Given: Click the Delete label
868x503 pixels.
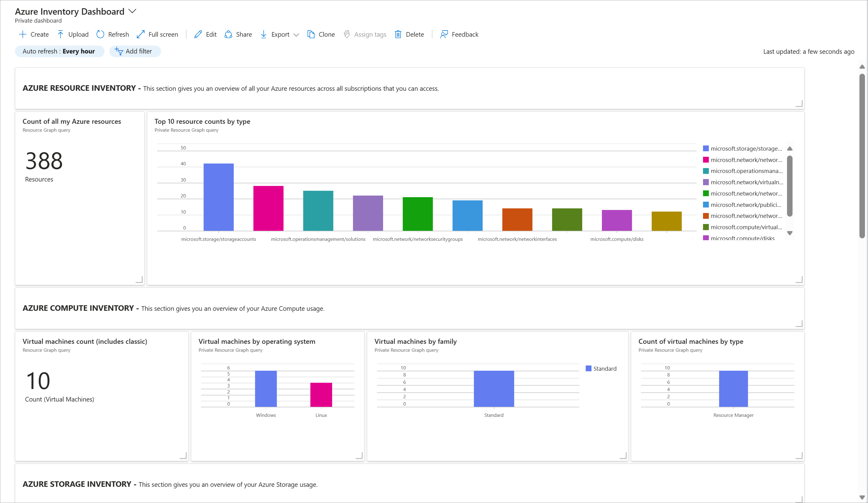Looking at the screenshot, I should tap(415, 35).
